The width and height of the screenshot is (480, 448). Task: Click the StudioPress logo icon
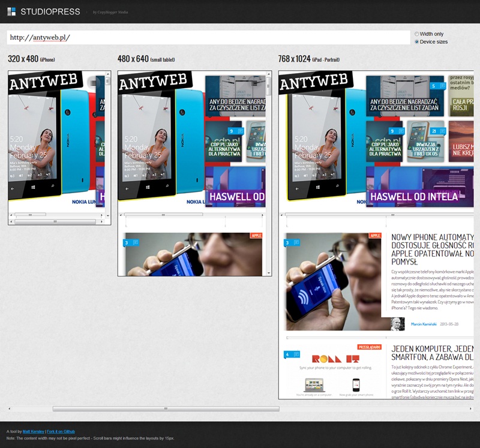tap(11, 11)
